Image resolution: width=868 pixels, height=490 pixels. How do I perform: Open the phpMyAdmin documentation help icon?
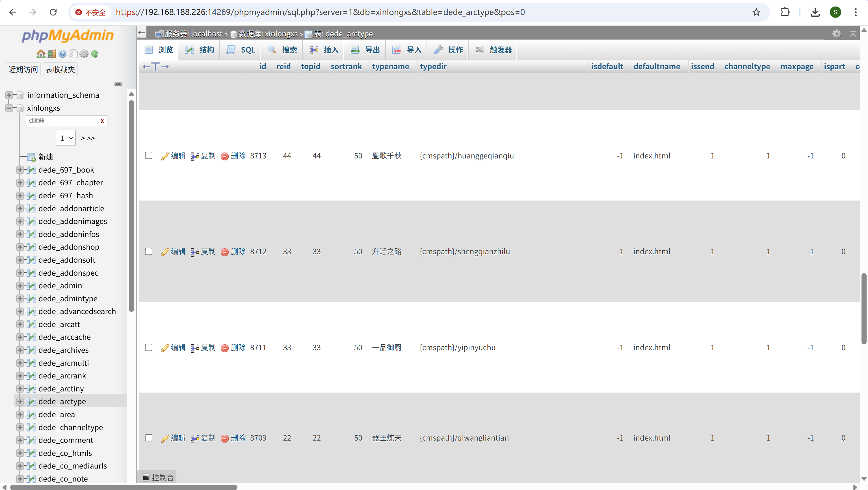pos(62,54)
